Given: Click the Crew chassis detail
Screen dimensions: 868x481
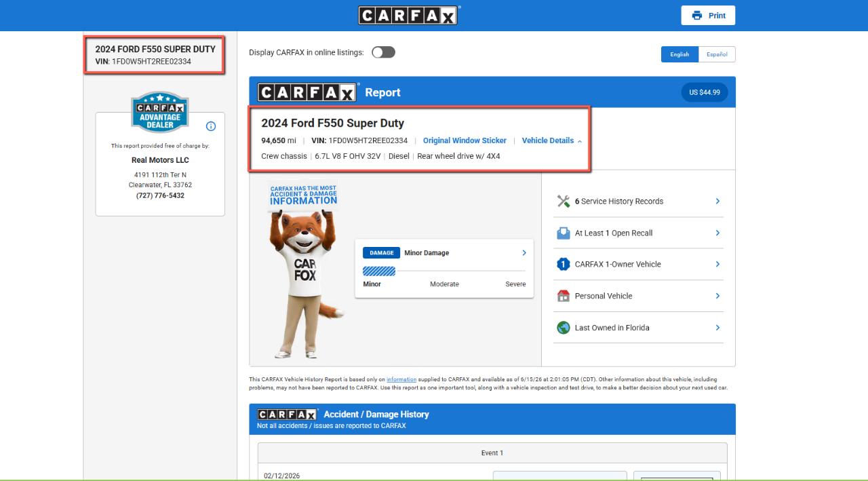Looking at the screenshot, I should [x=284, y=156].
